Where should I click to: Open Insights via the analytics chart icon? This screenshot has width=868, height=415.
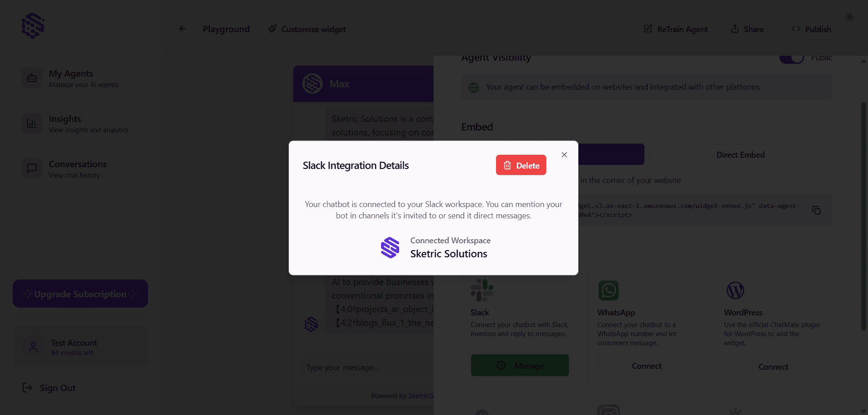[32, 123]
